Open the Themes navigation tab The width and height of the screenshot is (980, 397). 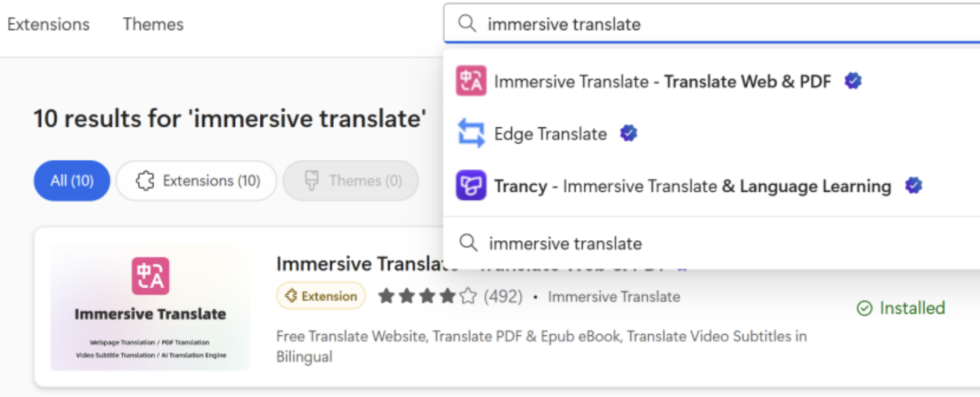pos(154,24)
